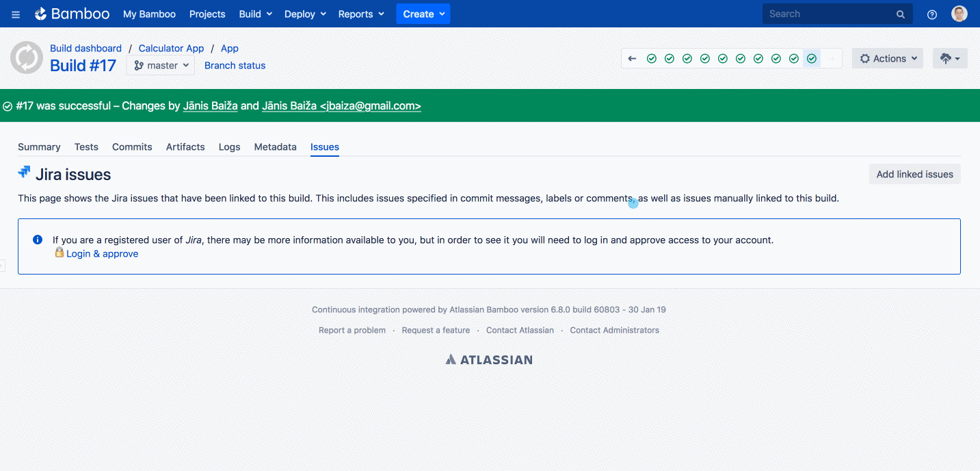Switch to the Artifacts tab
The height and width of the screenshot is (471, 980).
coord(185,147)
